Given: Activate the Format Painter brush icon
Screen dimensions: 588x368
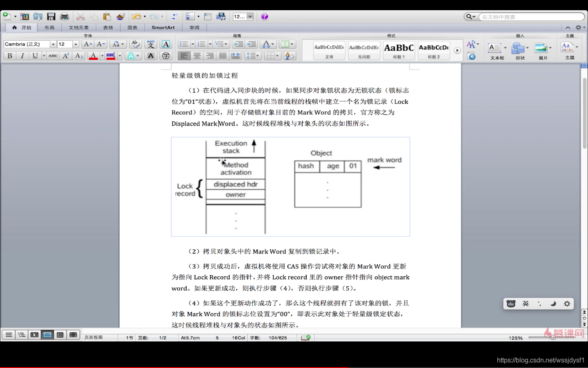Looking at the screenshot, I should 120,16.
